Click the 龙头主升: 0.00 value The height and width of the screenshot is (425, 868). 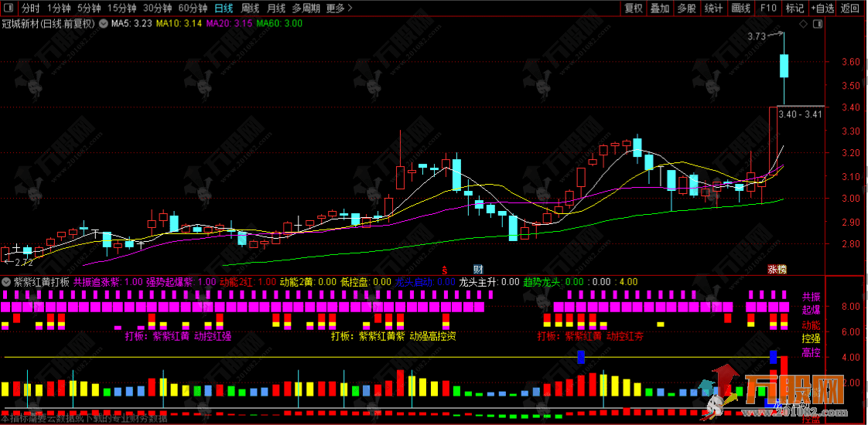click(x=490, y=282)
